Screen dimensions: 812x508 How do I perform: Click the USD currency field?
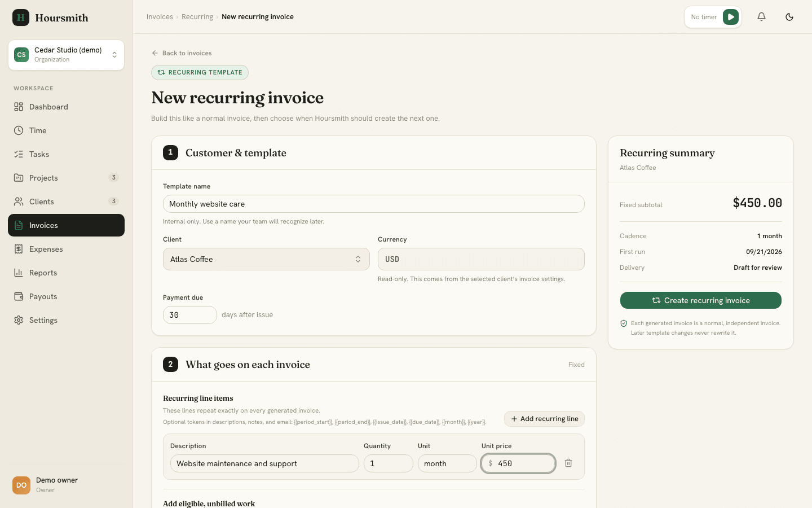(481, 259)
